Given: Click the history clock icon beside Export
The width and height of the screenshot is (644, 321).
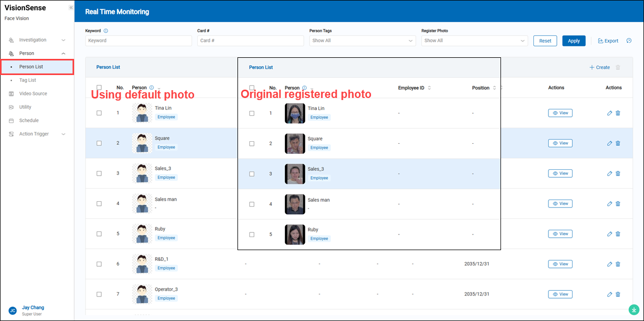Looking at the screenshot, I should pyautogui.click(x=629, y=41).
